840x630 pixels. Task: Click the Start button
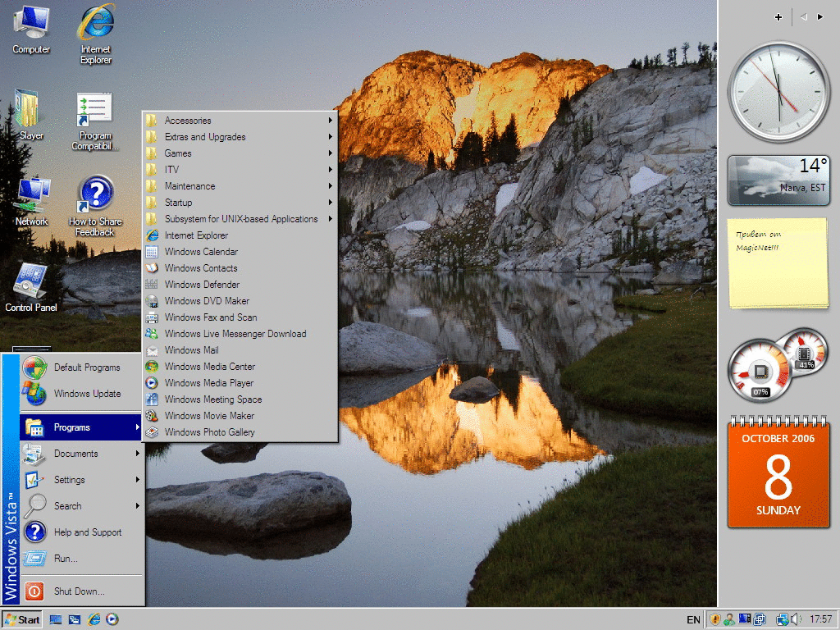[22, 620]
